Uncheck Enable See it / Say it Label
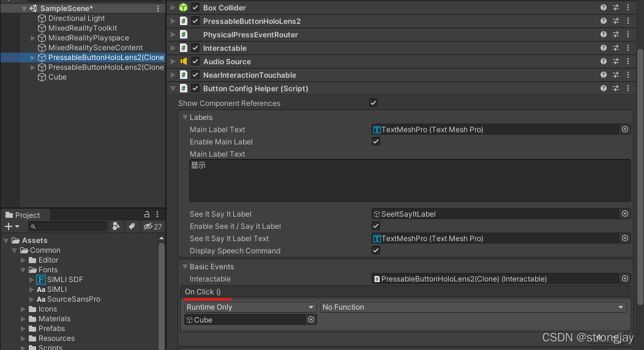 (x=376, y=226)
